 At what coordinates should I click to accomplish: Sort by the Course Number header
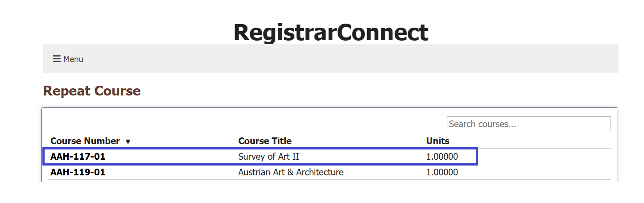coord(85,141)
